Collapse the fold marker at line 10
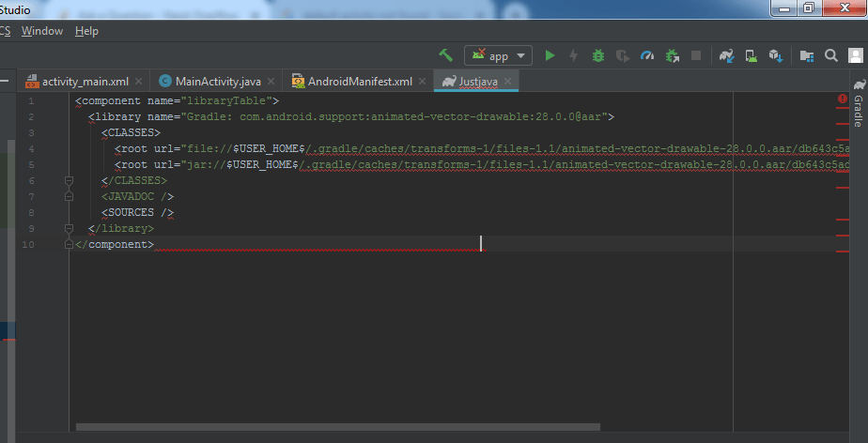Image resolution: width=868 pixels, height=443 pixels. tap(70, 244)
